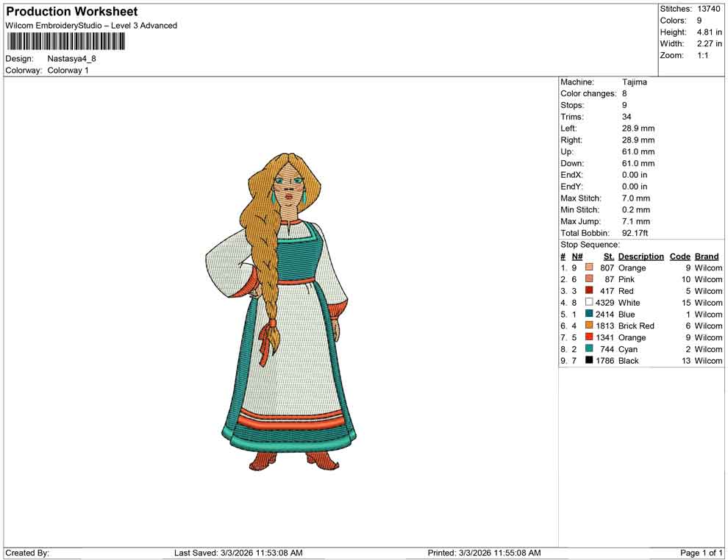
Task: Click the stitches count '13740'
Action: point(709,9)
